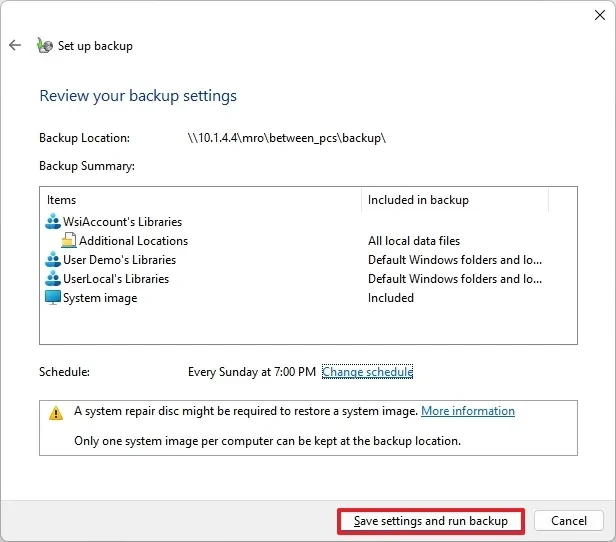Select the Additional Locations entry label

point(133,241)
